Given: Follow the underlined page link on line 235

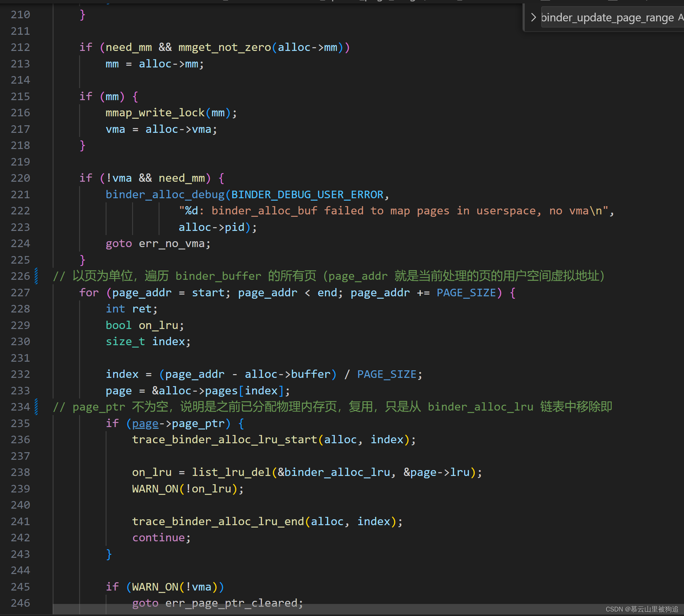Looking at the screenshot, I should coord(145,423).
